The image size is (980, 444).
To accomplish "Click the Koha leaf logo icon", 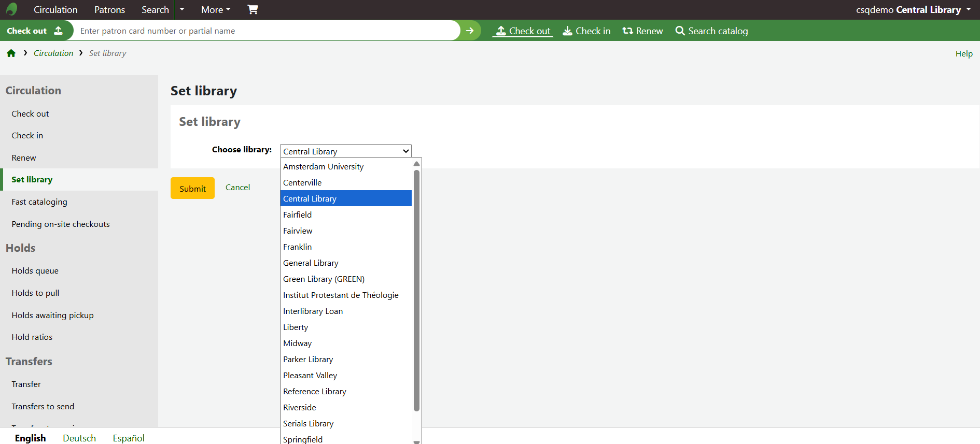I will pos(11,9).
